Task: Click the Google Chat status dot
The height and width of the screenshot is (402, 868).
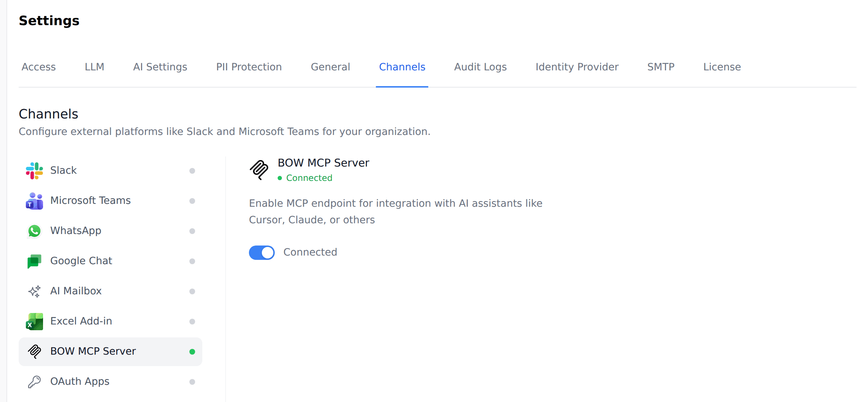Action: 192,261
